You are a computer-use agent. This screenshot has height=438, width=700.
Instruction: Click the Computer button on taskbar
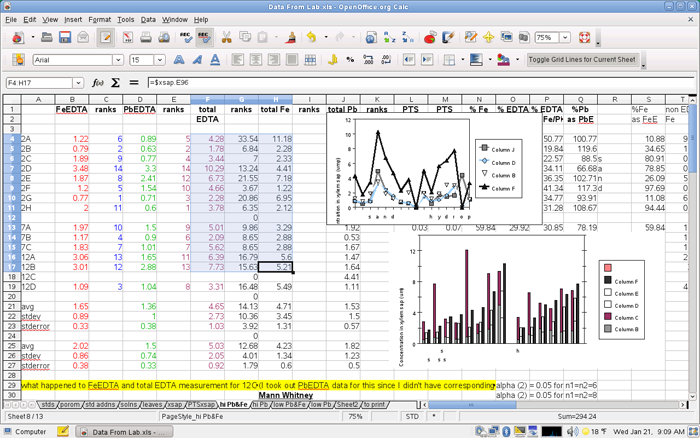point(29,431)
